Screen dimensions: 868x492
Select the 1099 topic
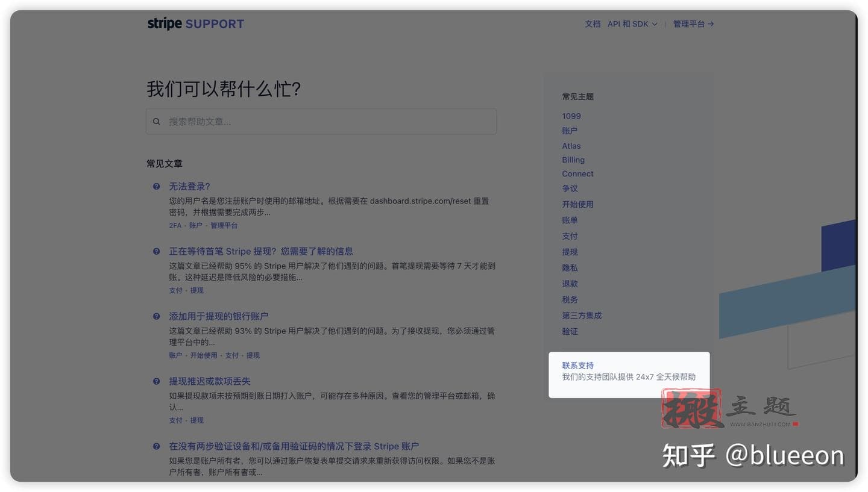tap(571, 116)
